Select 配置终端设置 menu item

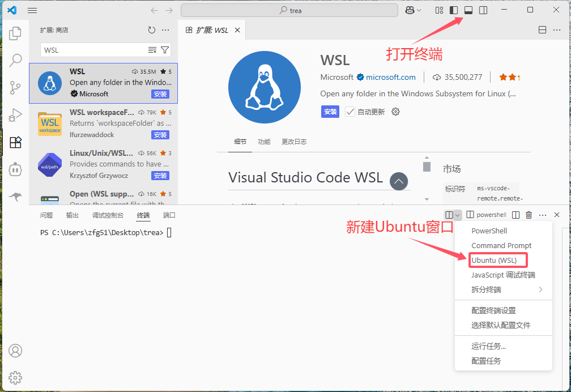pos(504,311)
